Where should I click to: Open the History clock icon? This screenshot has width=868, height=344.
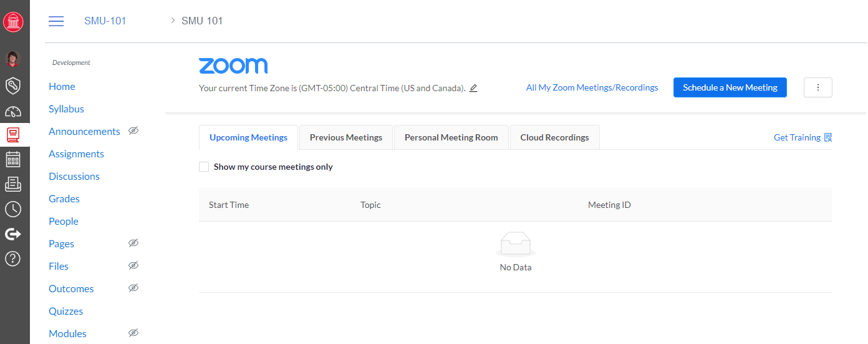pyautogui.click(x=13, y=209)
